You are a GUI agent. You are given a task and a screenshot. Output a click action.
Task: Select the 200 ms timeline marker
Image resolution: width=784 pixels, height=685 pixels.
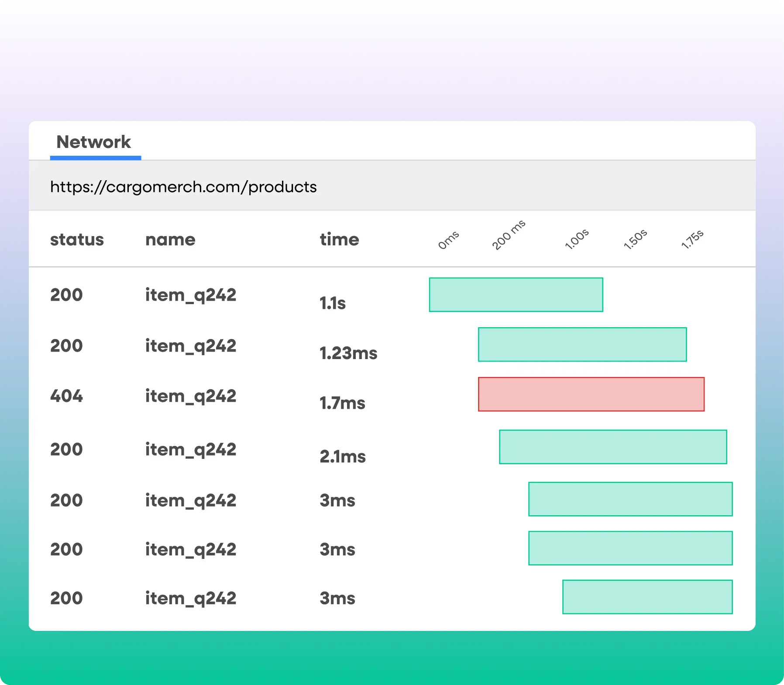pyautogui.click(x=509, y=235)
